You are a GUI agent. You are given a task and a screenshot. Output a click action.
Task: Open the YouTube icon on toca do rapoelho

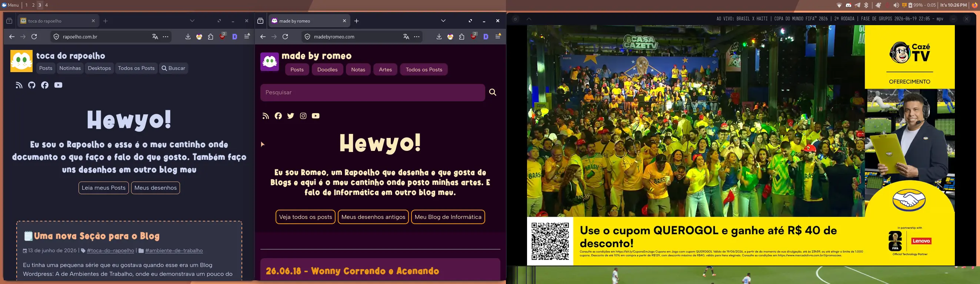click(58, 85)
